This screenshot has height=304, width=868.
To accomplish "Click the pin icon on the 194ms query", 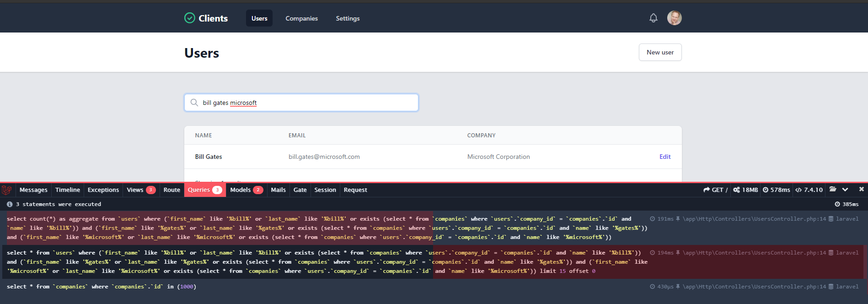I will (678, 253).
